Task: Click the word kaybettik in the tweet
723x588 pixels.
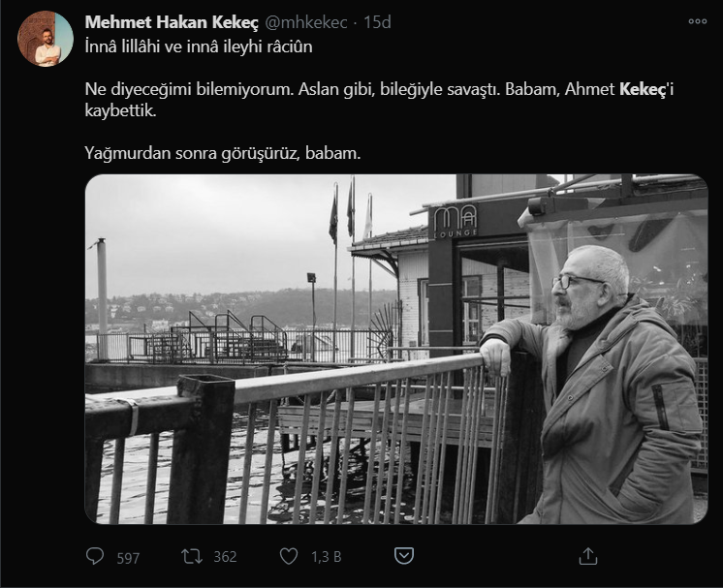Action: (x=120, y=110)
